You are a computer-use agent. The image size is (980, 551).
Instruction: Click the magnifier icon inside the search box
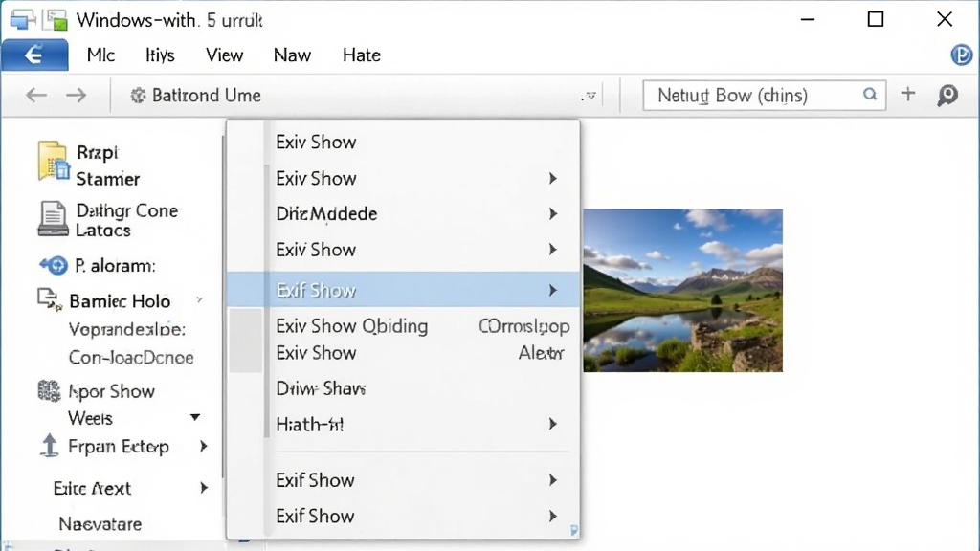(869, 95)
